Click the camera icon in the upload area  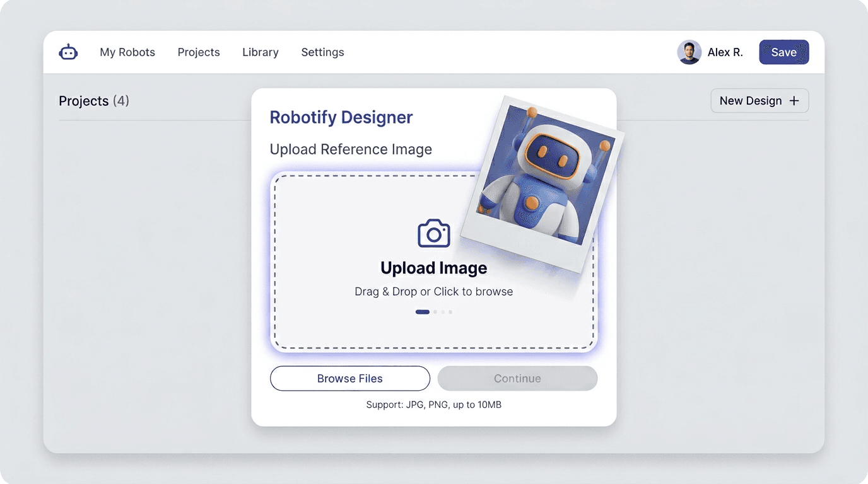tap(433, 233)
